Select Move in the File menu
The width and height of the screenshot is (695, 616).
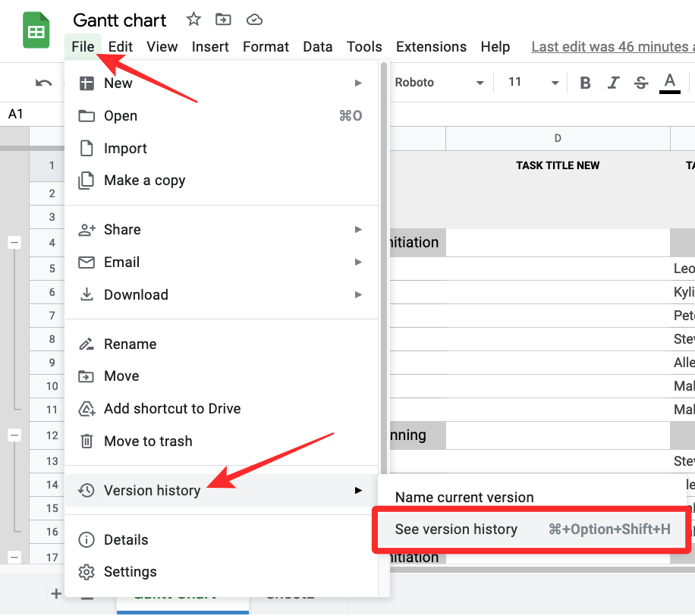tap(222, 376)
